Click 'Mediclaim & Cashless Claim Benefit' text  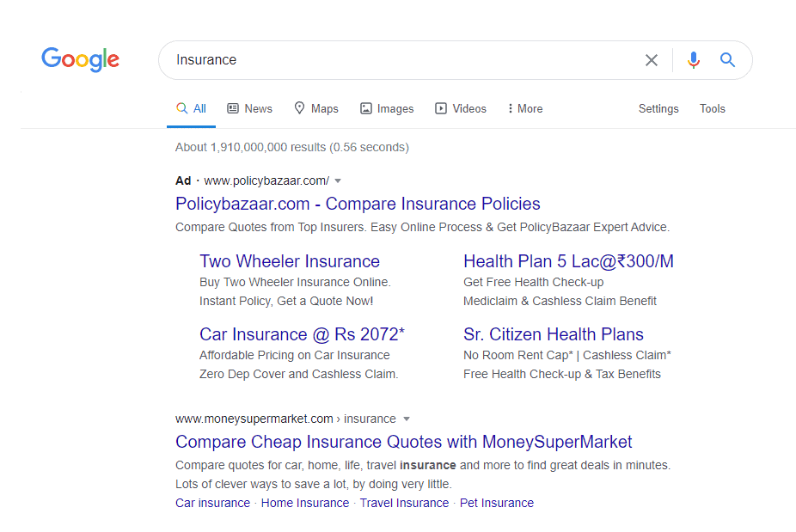click(x=560, y=301)
